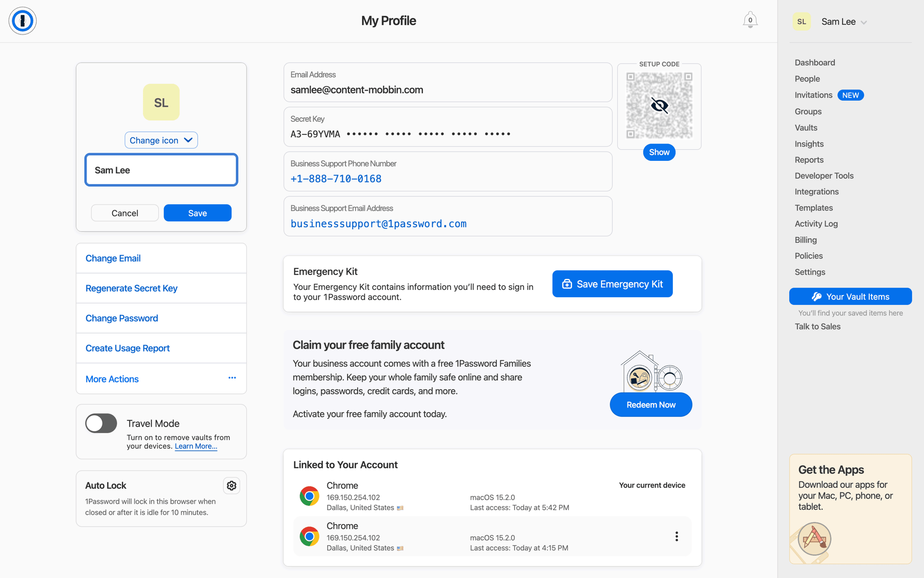Open Insights in the sidebar

pyautogui.click(x=809, y=144)
